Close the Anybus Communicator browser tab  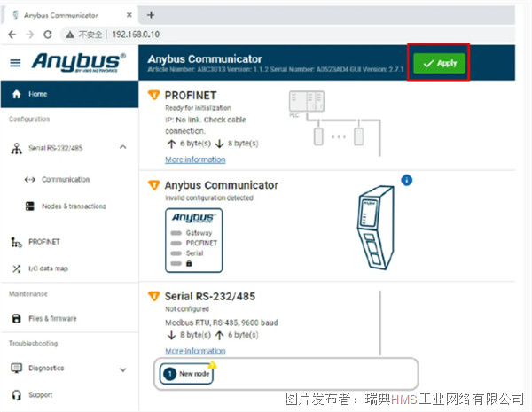(x=129, y=15)
